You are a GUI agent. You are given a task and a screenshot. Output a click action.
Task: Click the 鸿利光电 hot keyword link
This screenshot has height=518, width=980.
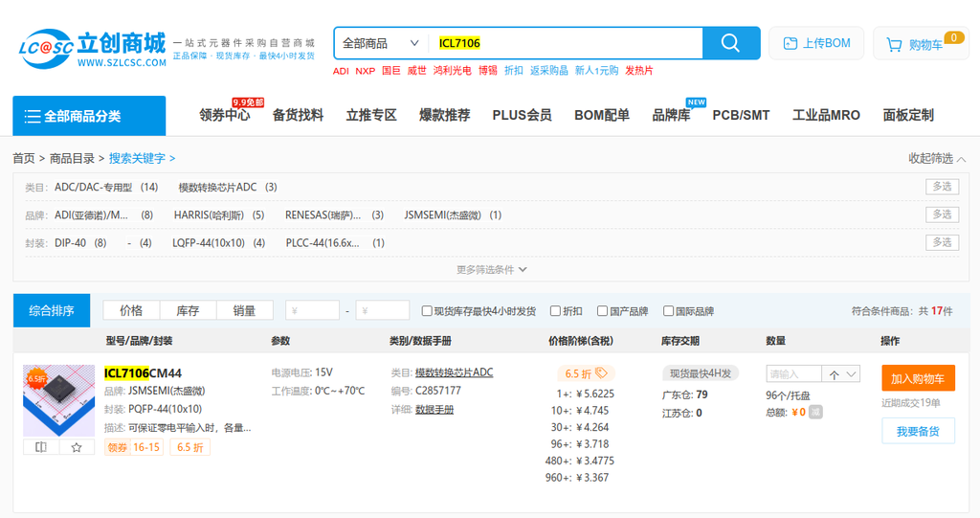coord(452,71)
